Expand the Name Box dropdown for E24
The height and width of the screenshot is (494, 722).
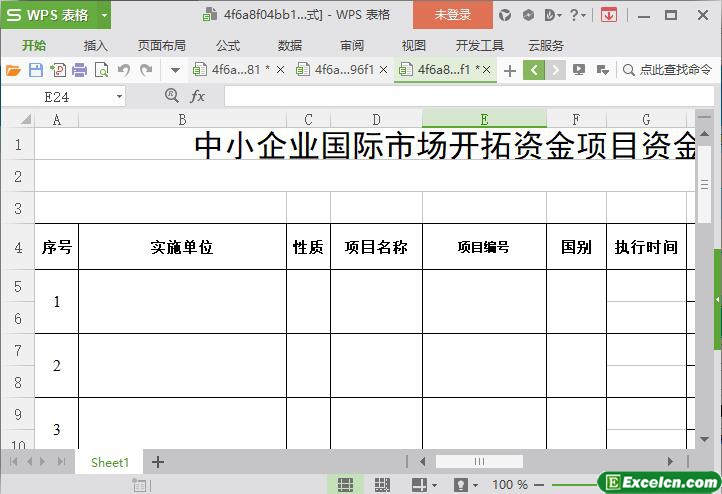click(x=120, y=97)
